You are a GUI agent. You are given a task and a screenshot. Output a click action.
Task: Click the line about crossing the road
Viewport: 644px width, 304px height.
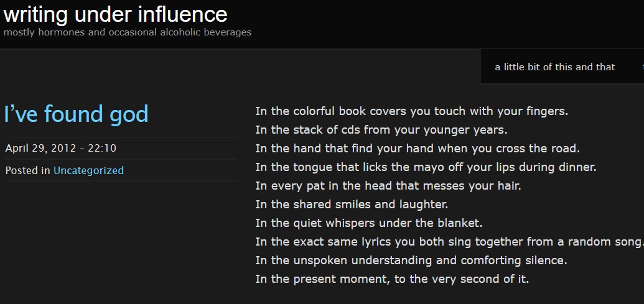[417, 149]
